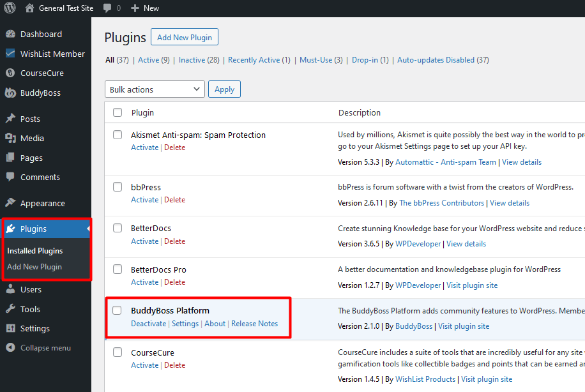Activate the Akismet Anti-spam plugin
Image resolution: width=585 pixels, height=392 pixels.
coord(144,147)
